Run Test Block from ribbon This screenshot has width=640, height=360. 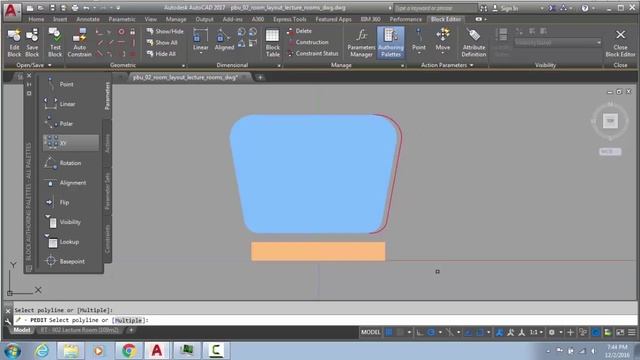(x=55, y=43)
